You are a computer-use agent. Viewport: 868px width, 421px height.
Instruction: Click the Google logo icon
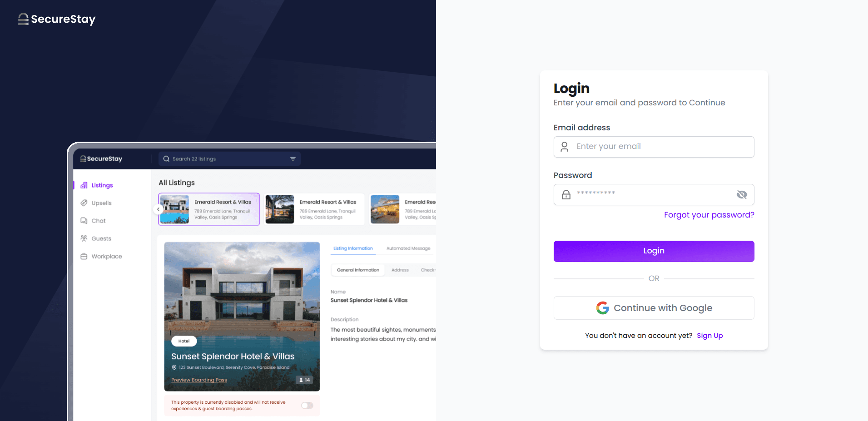tap(602, 308)
